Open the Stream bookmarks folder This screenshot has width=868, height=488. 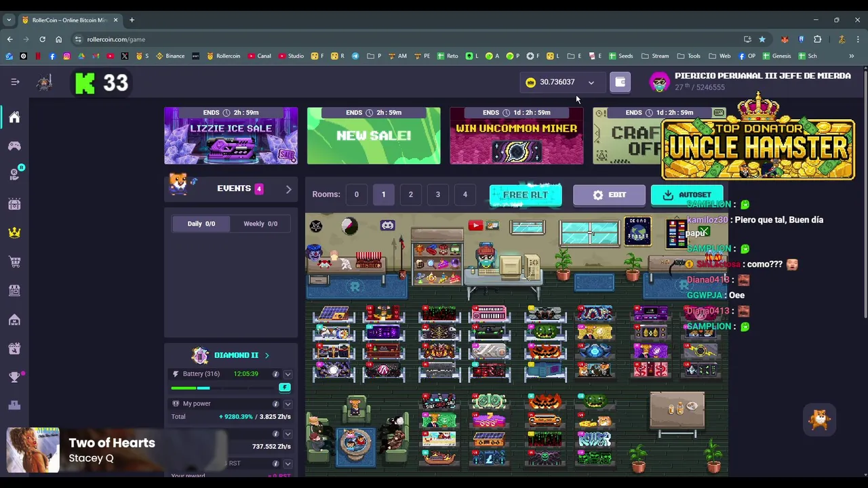tap(655, 56)
